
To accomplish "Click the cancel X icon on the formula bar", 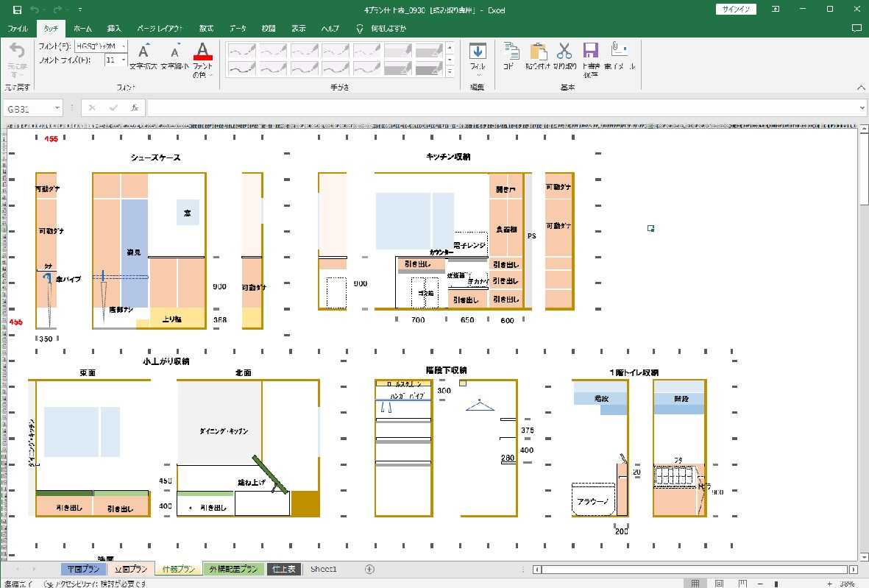I will coord(92,108).
